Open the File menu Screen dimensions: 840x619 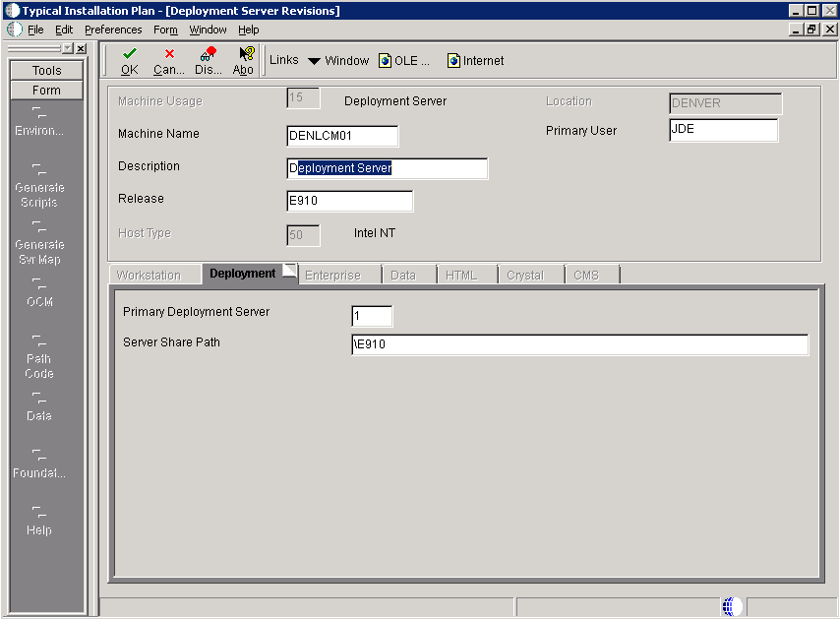pos(35,30)
